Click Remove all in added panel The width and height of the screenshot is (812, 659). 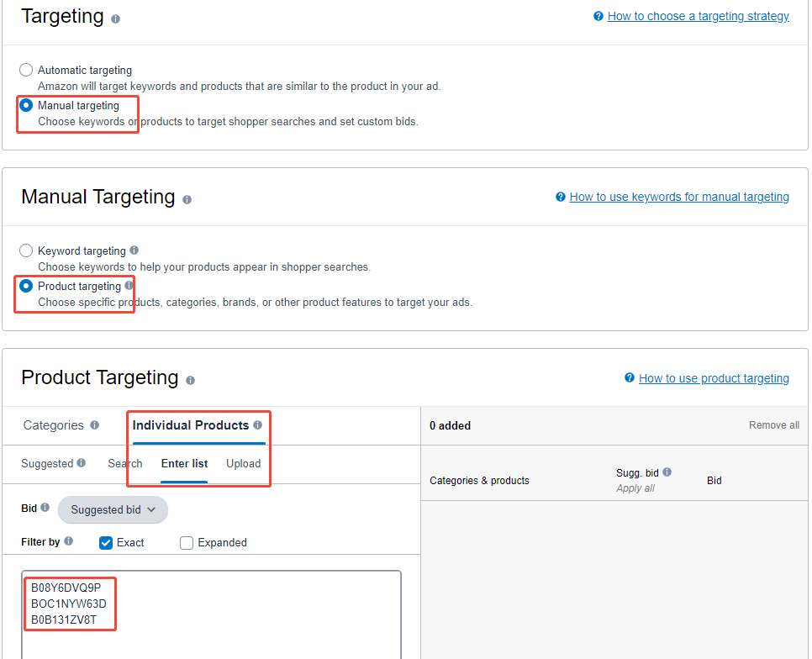coord(773,425)
